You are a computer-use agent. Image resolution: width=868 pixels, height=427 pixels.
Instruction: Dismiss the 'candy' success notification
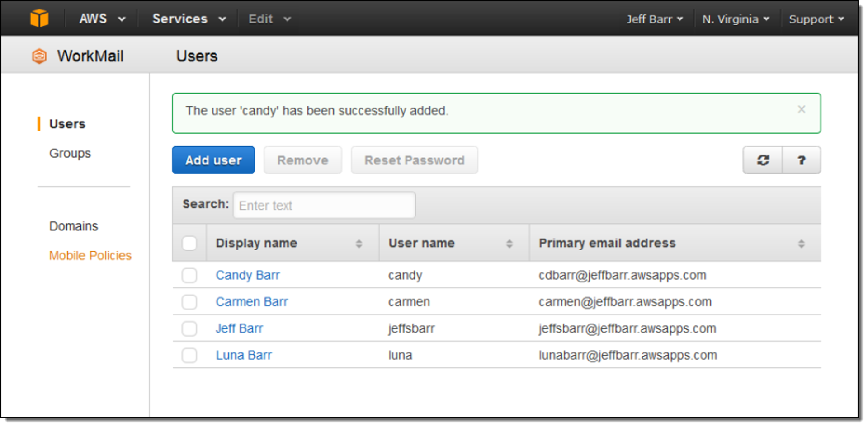point(802,109)
